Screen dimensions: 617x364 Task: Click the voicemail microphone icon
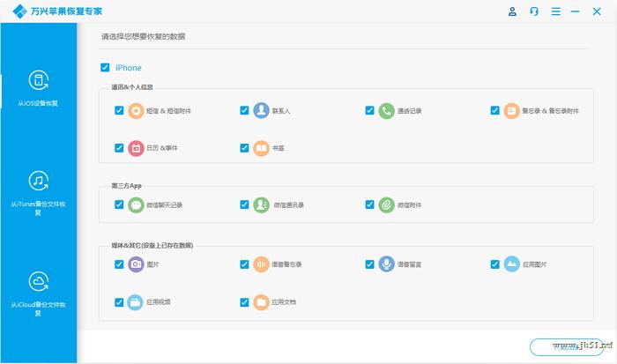click(387, 264)
